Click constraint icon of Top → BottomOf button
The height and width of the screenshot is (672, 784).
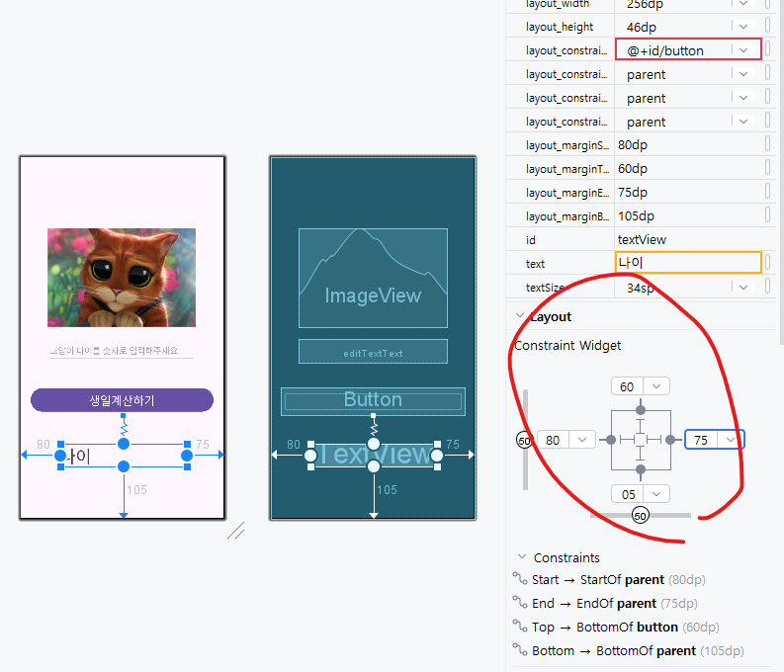(520, 626)
